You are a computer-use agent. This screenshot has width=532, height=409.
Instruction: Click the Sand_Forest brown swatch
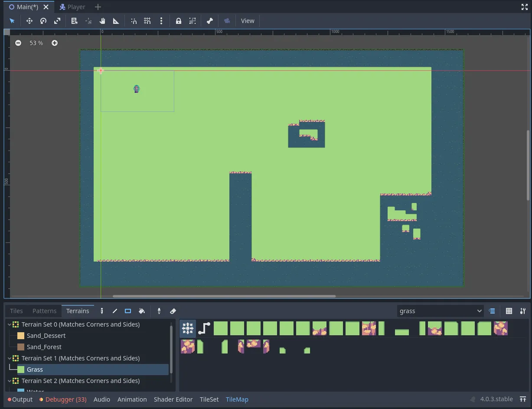pos(21,347)
